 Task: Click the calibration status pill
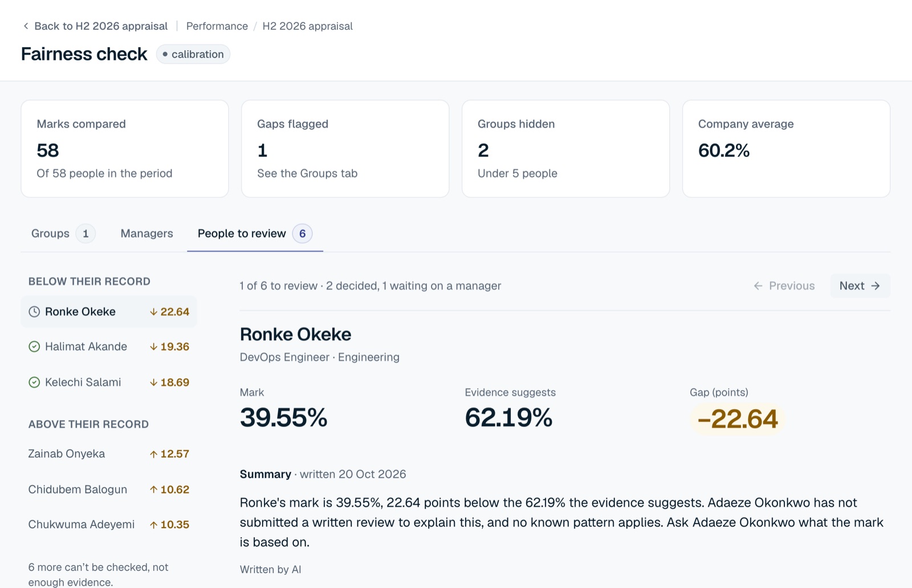click(193, 54)
